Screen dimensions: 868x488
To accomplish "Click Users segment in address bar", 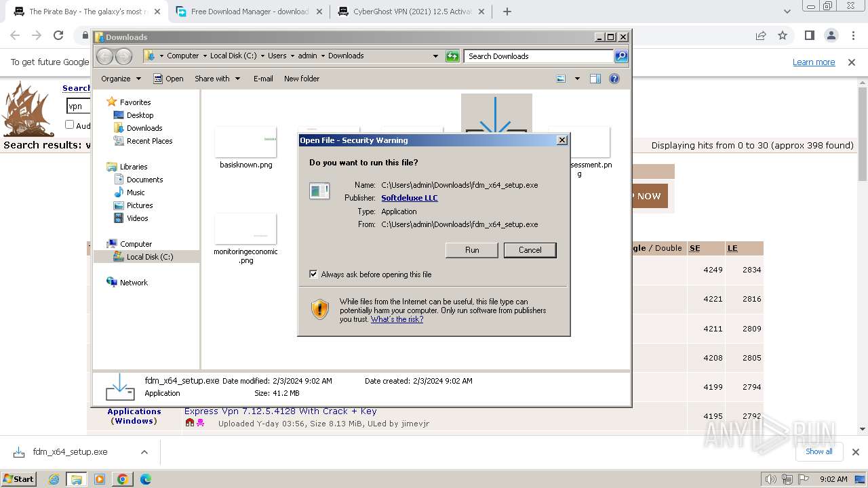I will (277, 56).
